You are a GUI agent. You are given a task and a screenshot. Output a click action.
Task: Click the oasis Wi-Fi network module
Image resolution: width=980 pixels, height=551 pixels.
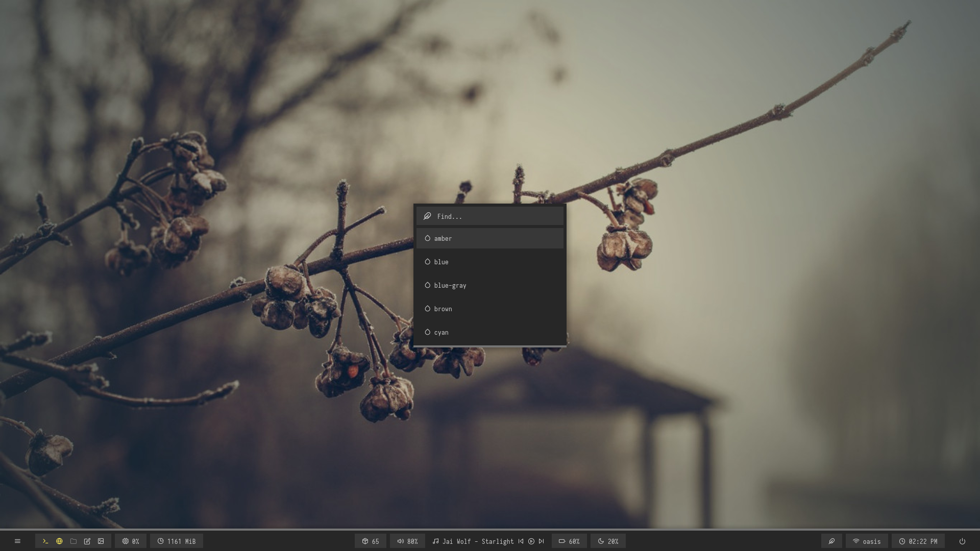867,541
